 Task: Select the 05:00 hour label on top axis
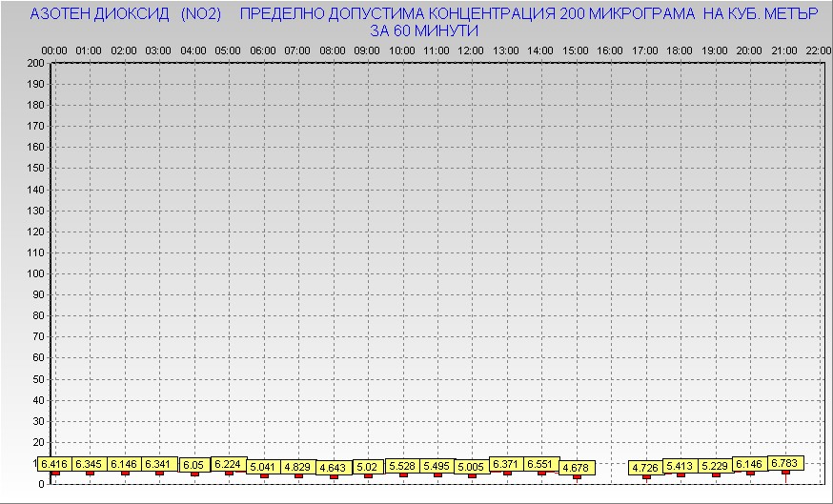click(x=228, y=50)
